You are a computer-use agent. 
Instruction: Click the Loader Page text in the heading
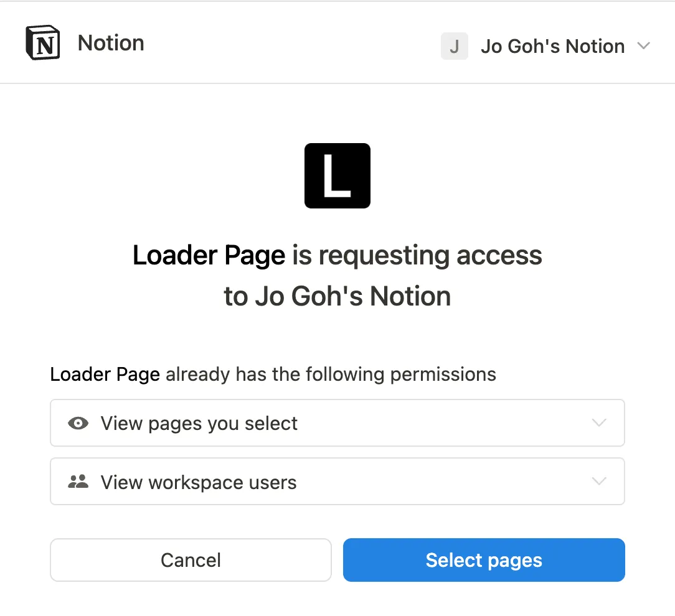(209, 255)
